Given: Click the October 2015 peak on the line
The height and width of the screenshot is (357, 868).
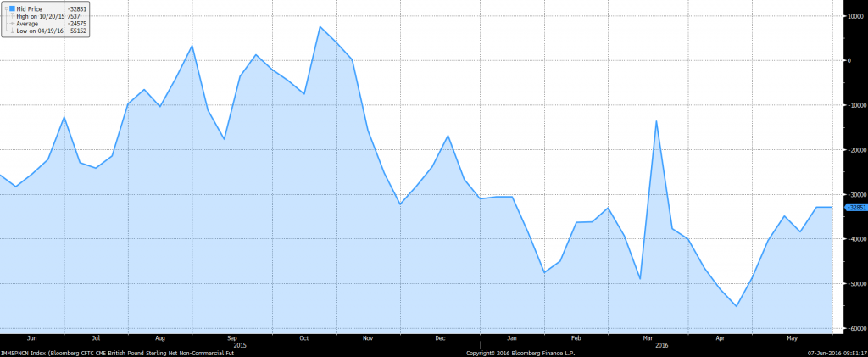Looking at the screenshot, I should pyautogui.click(x=320, y=26).
